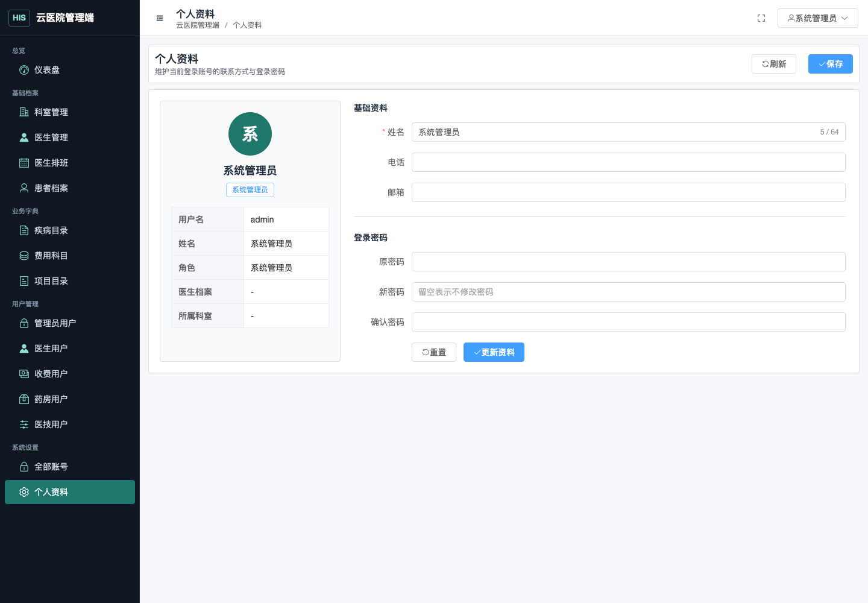Toggle the sidebar collapse hamburger icon
868x603 pixels.
(x=160, y=18)
